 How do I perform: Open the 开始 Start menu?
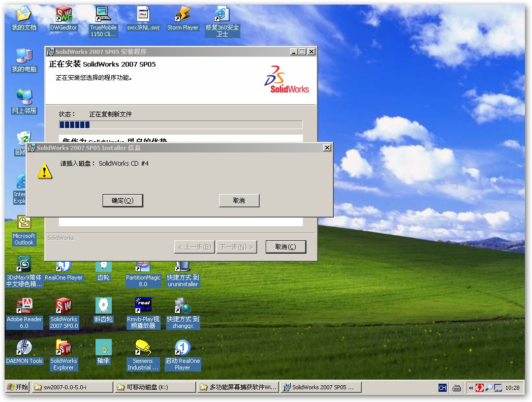coord(17,387)
